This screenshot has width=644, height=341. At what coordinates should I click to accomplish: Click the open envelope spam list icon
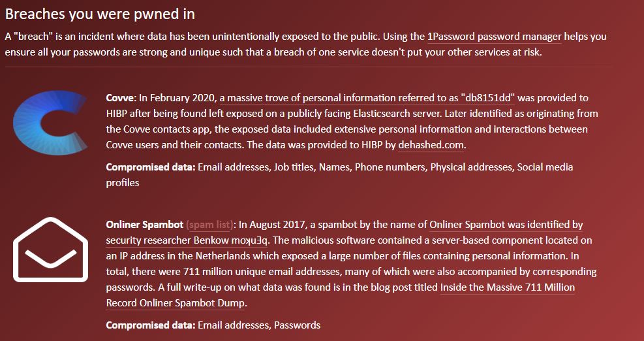click(x=50, y=250)
